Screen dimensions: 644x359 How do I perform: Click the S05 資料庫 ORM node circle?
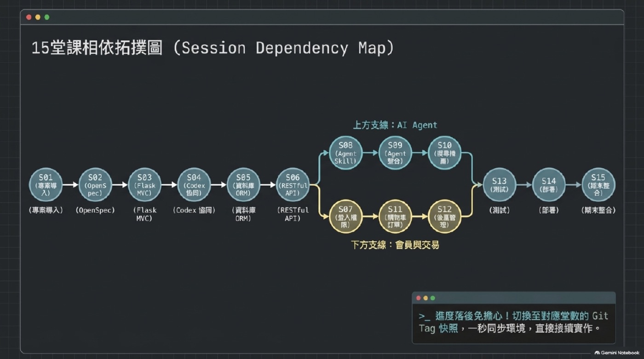coord(243,185)
